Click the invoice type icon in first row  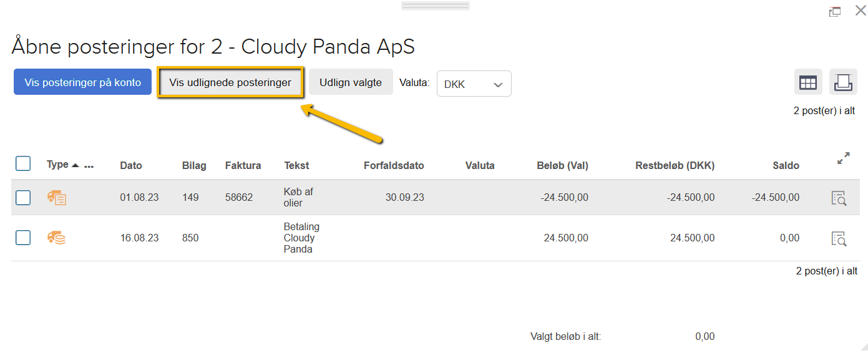[57, 198]
